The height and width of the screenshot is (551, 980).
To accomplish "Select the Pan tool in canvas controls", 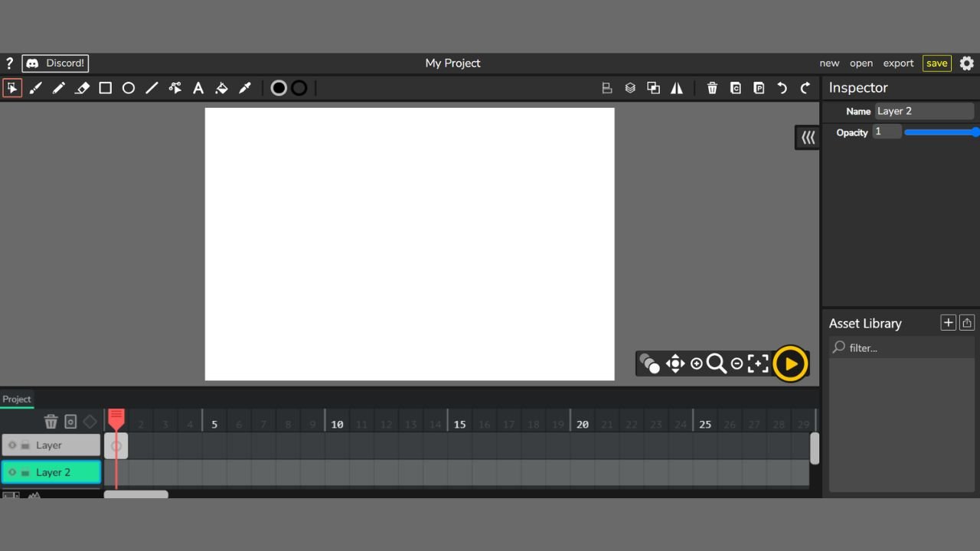I will coord(675,364).
